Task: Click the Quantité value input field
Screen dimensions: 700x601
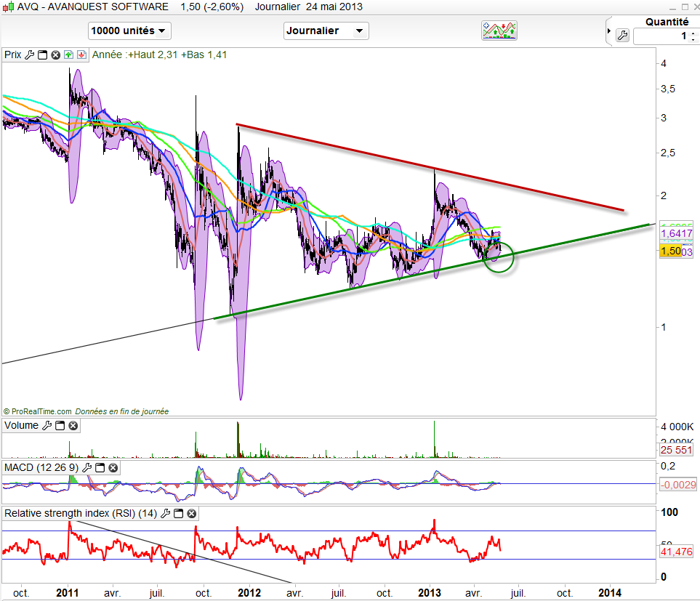Action: tap(661, 36)
